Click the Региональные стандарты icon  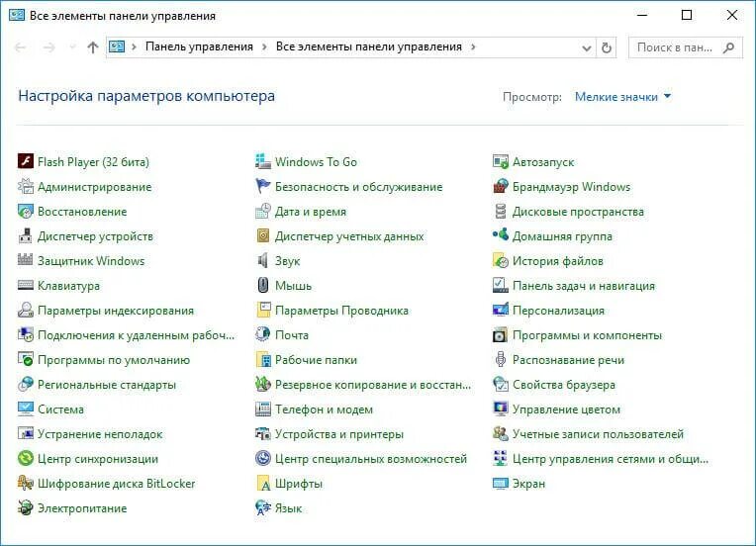click(26, 384)
